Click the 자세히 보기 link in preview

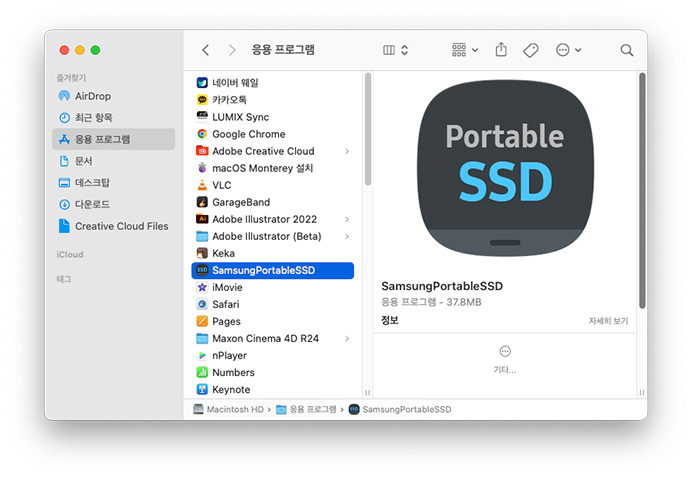click(609, 321)
